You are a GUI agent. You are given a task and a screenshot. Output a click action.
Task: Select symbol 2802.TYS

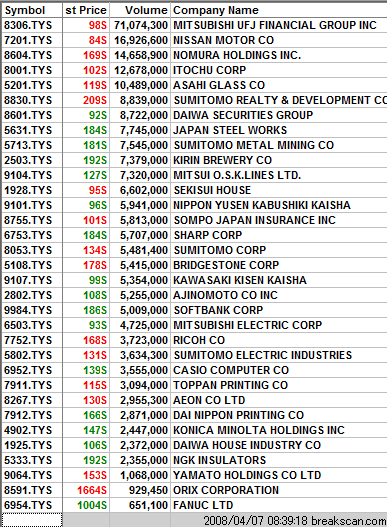(28, 295)
